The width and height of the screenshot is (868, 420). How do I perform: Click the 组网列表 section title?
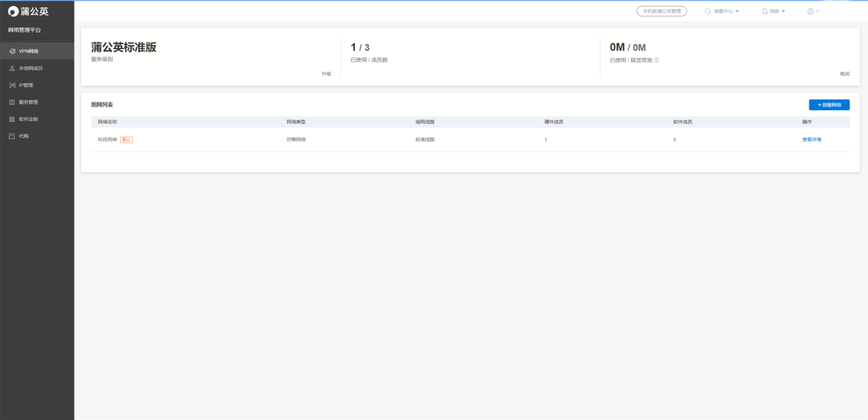click(x=102, y=104)
